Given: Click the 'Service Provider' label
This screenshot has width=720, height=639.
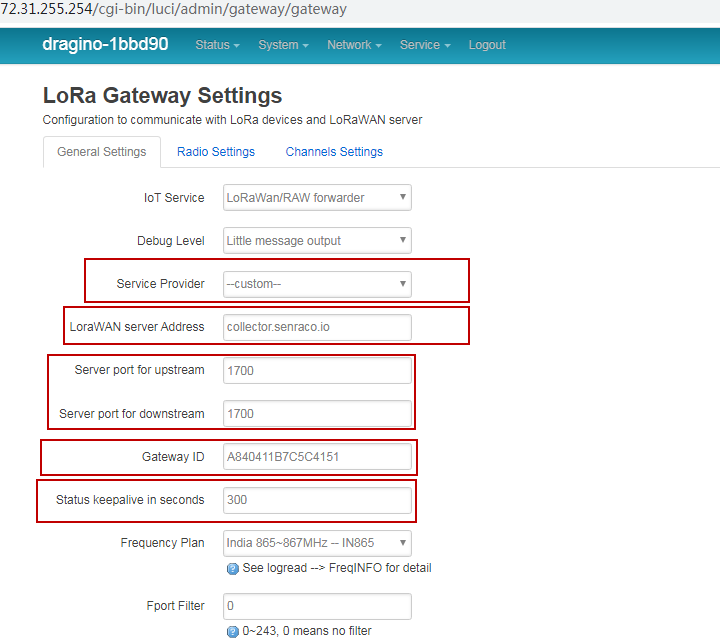Looking at the screenshot, I should (160, 284).
